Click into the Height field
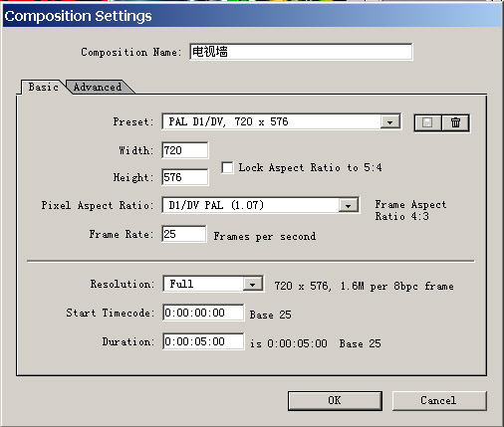This screenshot has height=427, width=504. click(185, 177)
